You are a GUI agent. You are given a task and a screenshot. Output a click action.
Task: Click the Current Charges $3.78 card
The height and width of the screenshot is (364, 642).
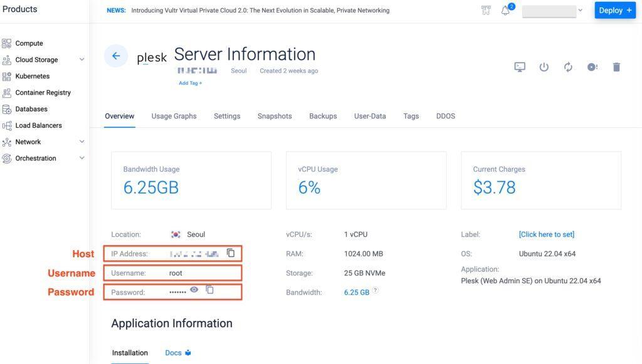541,180
